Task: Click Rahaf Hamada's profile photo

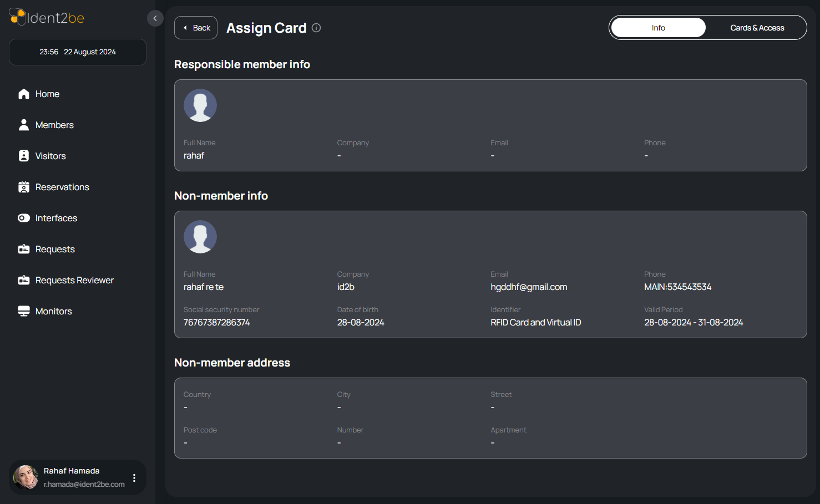Action: tap(26, 477)
